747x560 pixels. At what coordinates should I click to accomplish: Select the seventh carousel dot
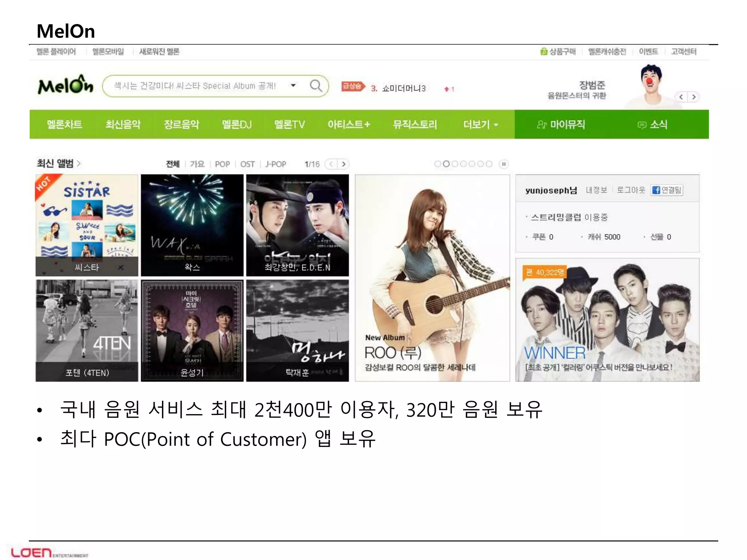489,164
